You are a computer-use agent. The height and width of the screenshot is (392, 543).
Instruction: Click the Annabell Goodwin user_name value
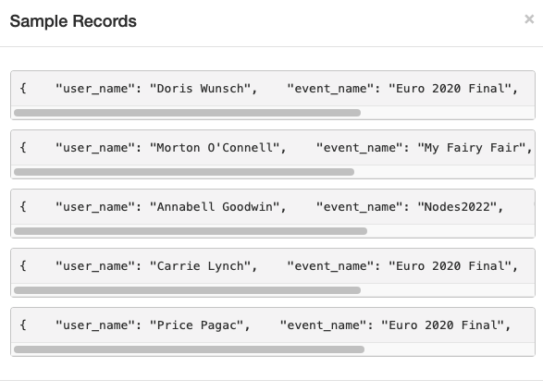pos(215,207)
